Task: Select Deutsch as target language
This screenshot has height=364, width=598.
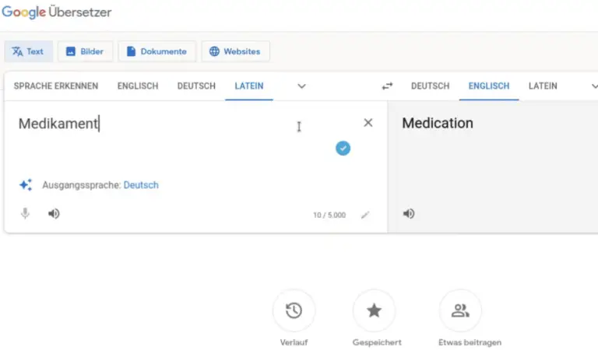Action: pyautogui.click(x=430, y=86)
